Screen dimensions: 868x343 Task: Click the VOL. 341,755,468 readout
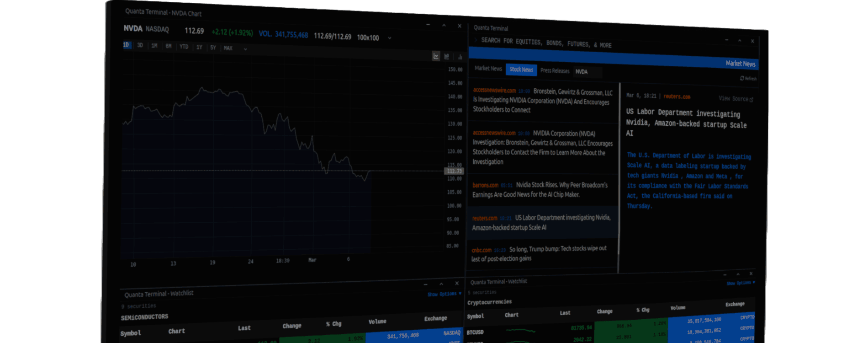283,34
